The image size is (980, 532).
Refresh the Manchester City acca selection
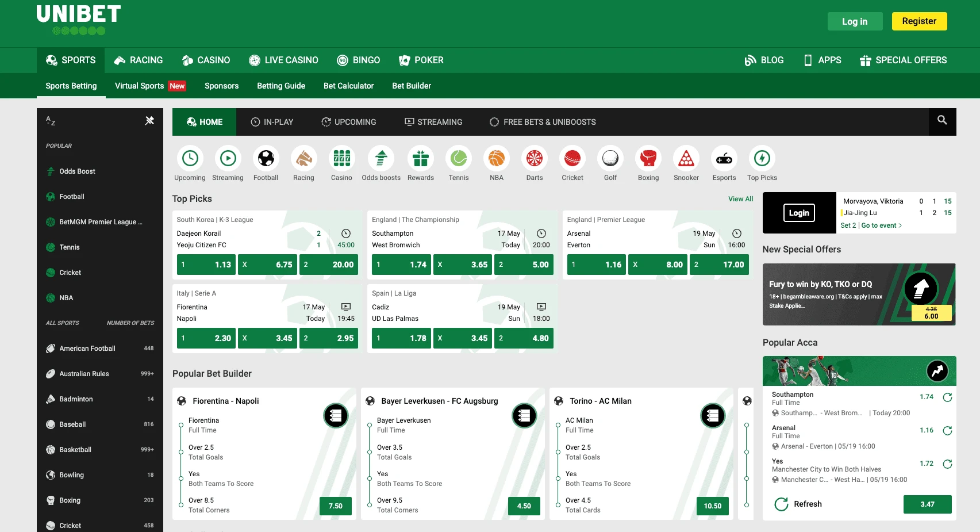[948, 464]
